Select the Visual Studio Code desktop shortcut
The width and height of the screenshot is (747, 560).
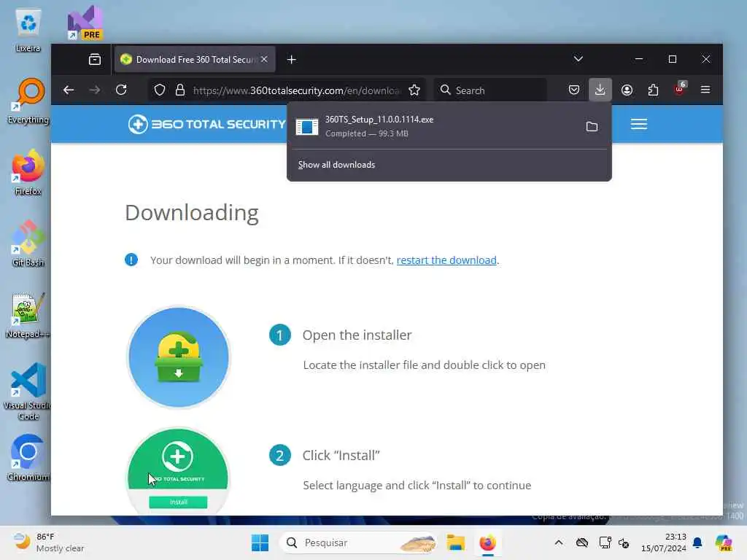click(x=28, y=392)
